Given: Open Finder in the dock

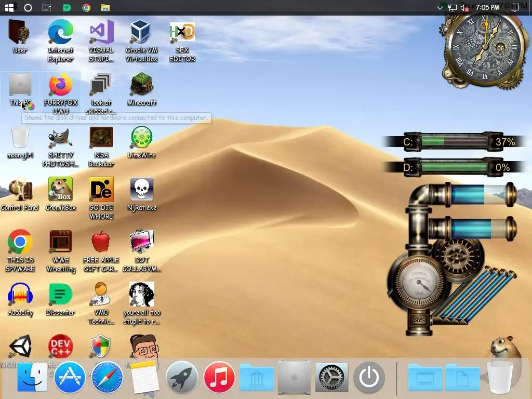Looking at the screenshot, I should (32, 377).
